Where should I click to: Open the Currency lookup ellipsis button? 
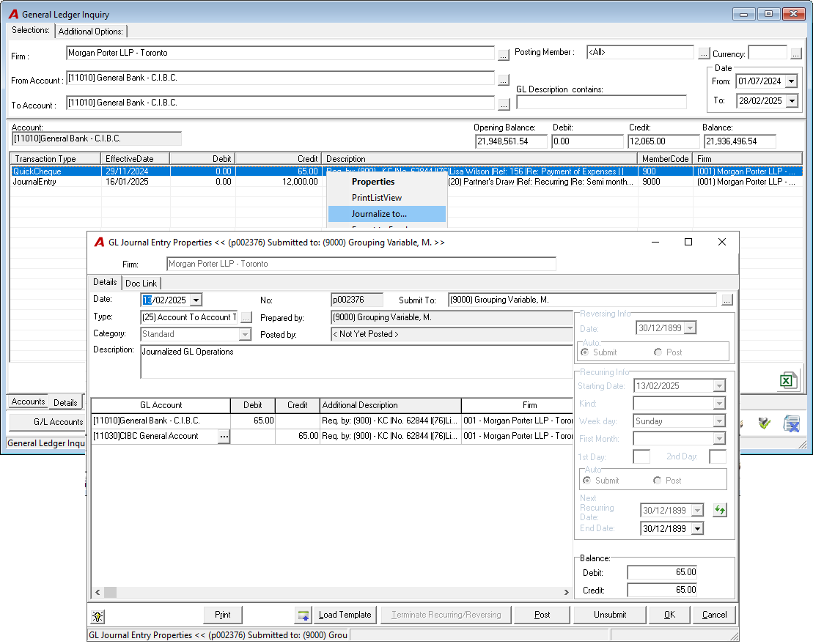[796, 53]
